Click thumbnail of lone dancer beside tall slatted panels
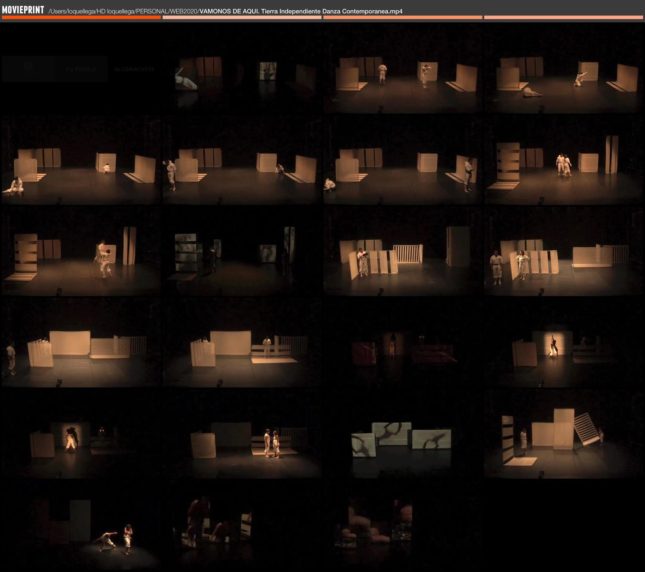Screen dimensions: 645x572 81,252
